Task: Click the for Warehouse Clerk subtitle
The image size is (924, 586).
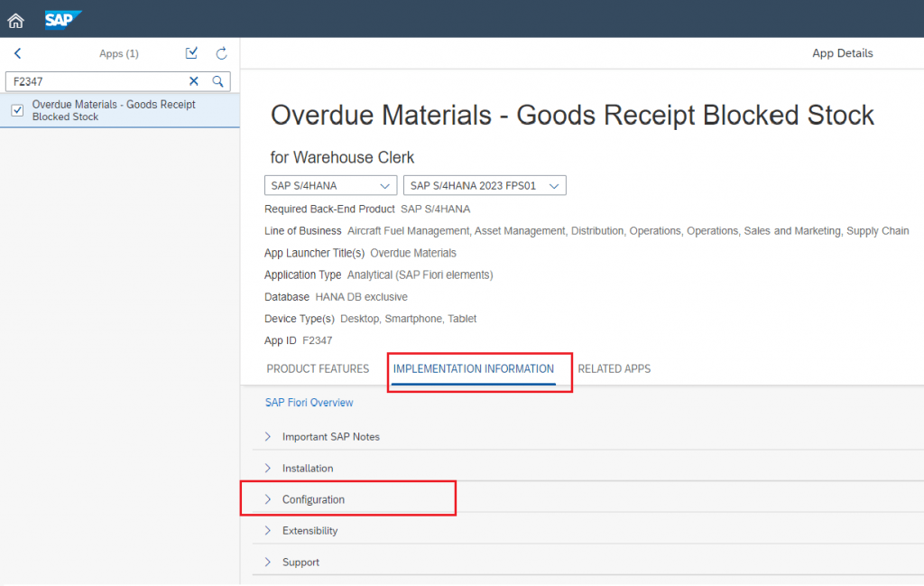Action: (x=342, y=157)
